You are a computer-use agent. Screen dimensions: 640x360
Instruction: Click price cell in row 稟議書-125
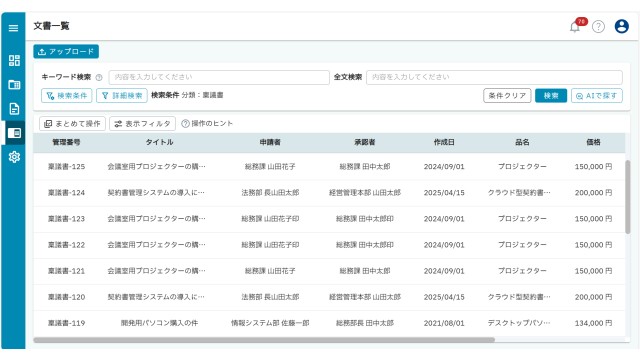(x=593, y=167)
